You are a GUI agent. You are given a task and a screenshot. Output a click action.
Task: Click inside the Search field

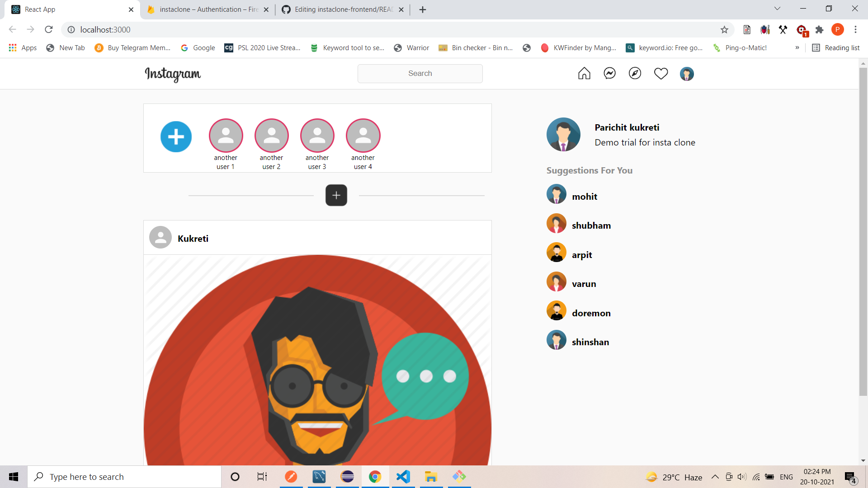420,73
